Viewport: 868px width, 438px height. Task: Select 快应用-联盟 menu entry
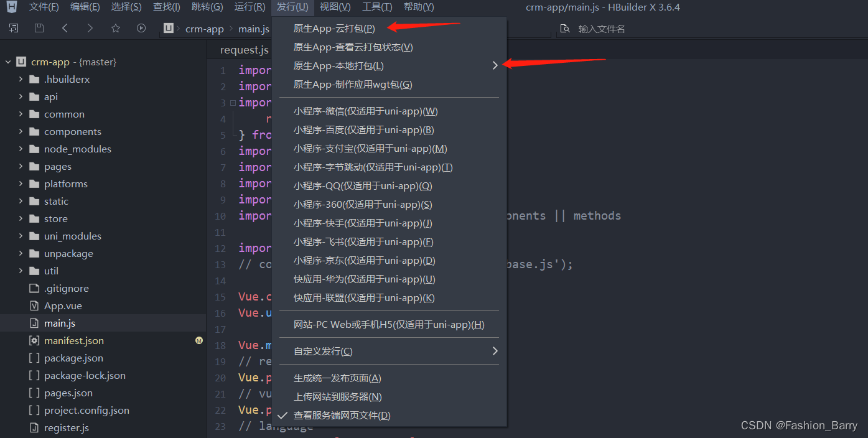click(390, 297)
